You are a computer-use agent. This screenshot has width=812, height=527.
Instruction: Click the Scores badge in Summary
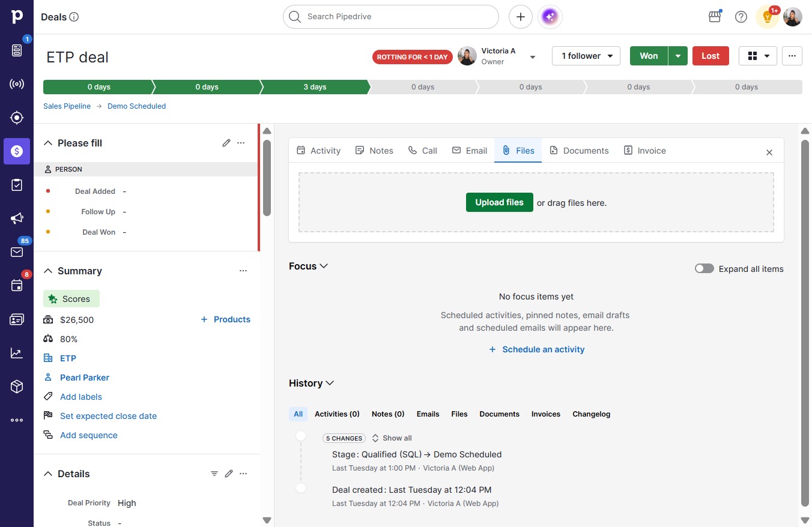(71, 299)
